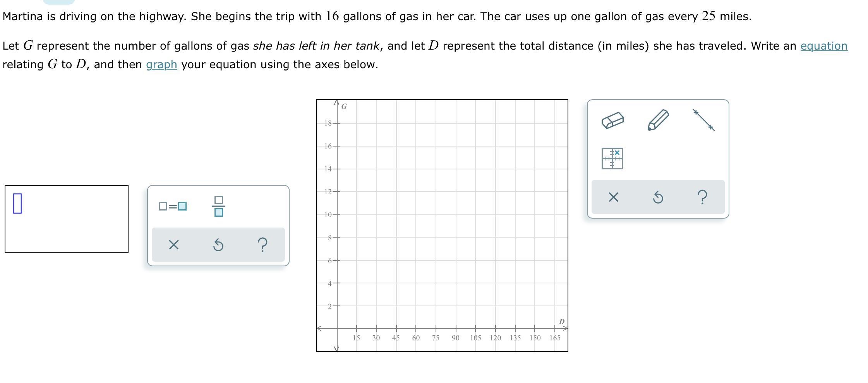Open the 'equation' definition link
The image size is (868, 383).
[824, 46]
